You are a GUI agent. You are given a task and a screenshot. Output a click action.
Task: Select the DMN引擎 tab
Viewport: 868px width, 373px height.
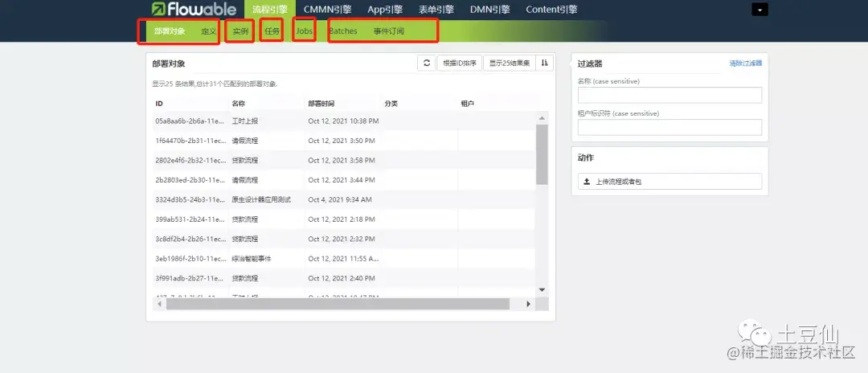pyautogui.click(x=490, y=10)
